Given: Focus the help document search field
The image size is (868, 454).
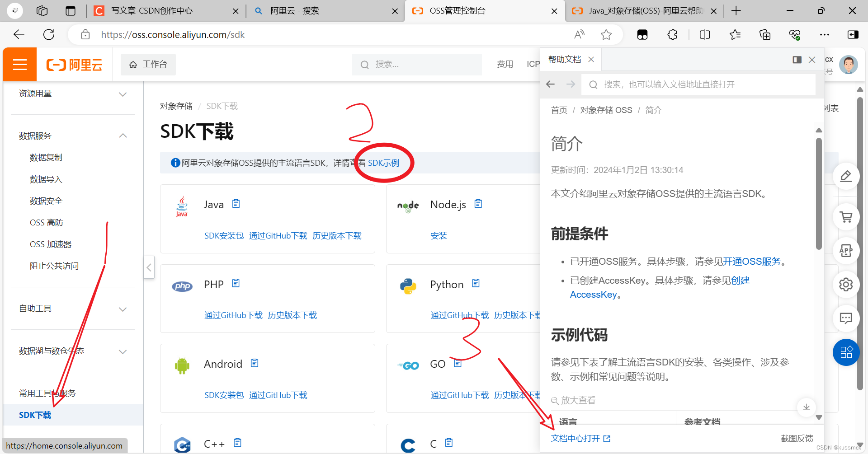Looking at the screenshot, I should tap(698, 84).
